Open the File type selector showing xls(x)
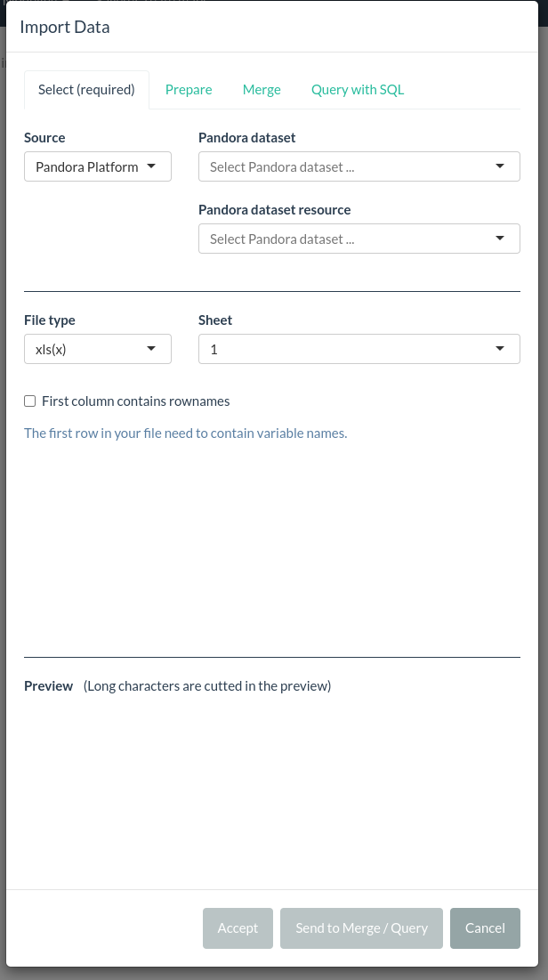 98,349
